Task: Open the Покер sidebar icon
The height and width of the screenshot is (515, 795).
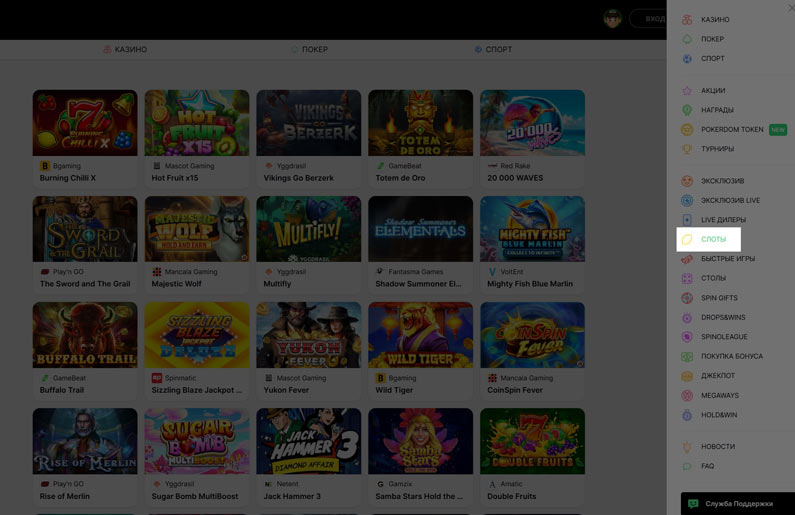Action: pyautogui.click(x=687, y=39)
